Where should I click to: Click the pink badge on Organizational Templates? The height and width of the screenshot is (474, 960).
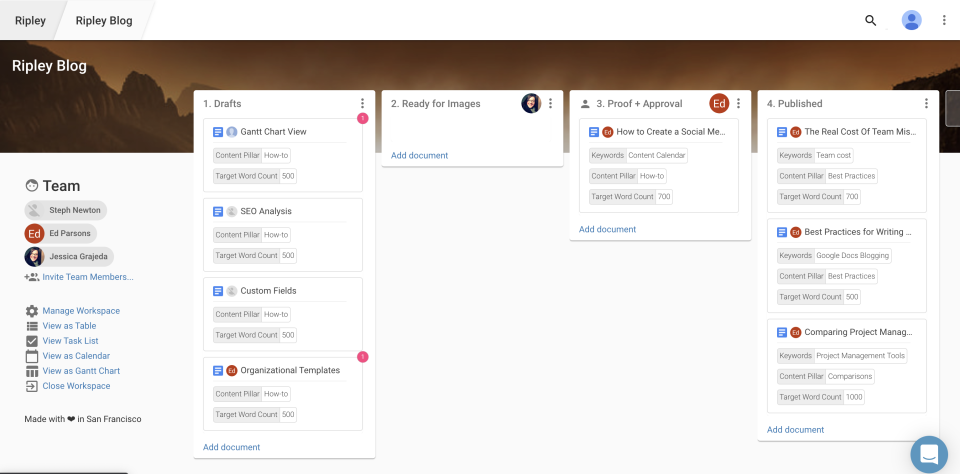[x=362, y=357]
